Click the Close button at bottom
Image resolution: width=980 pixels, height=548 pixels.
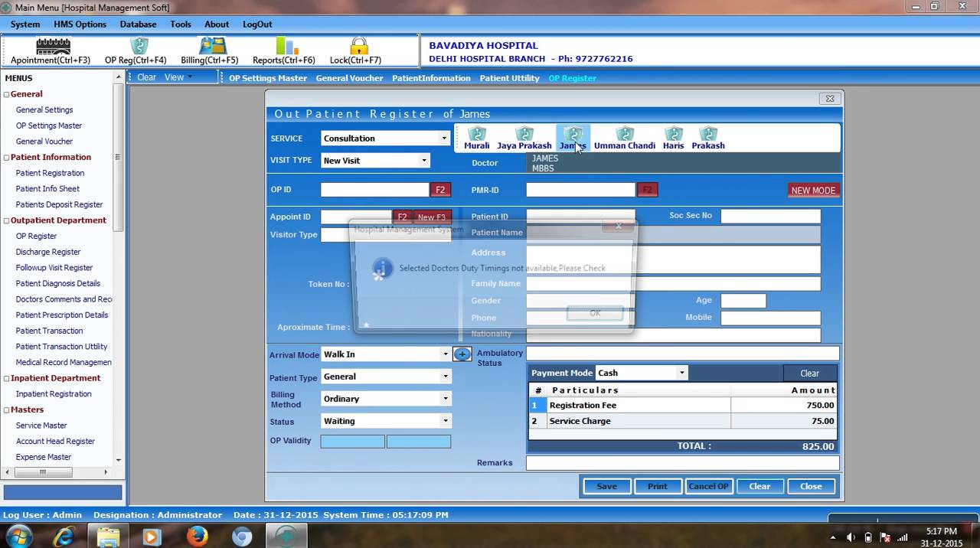tap(811, 486)
